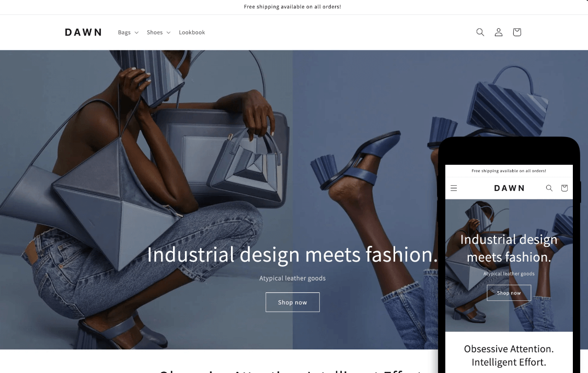Click the chevron next to Shoes

168,32
